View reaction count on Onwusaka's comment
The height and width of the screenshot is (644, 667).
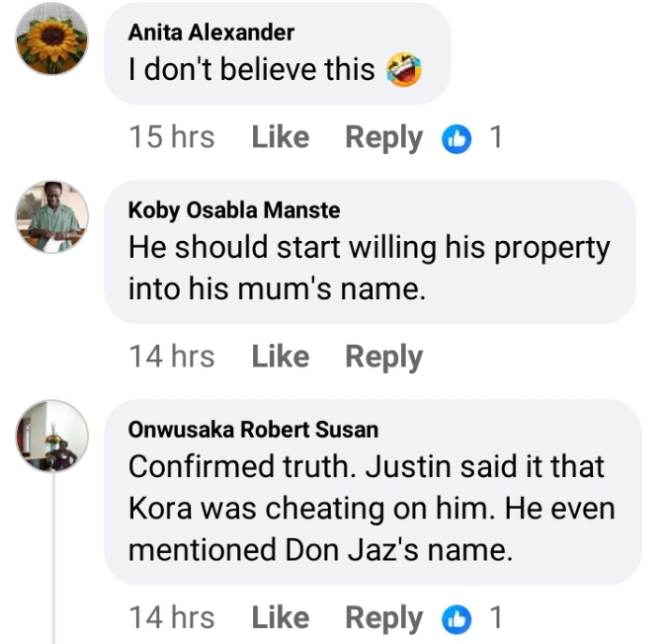(496, 618)
